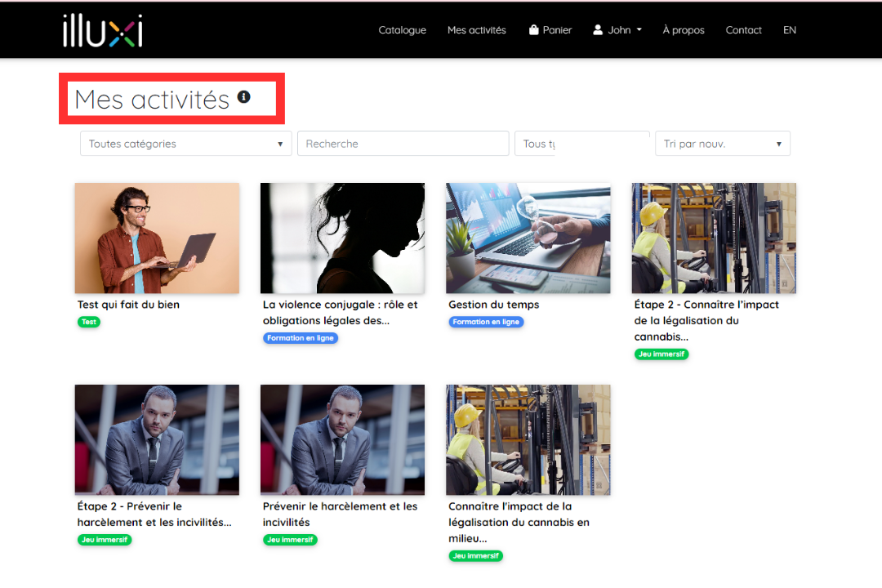Click the Recherche search field
The height and width of the screenshot is (588, 882).
pyautogui.click(x=403, y=144)
